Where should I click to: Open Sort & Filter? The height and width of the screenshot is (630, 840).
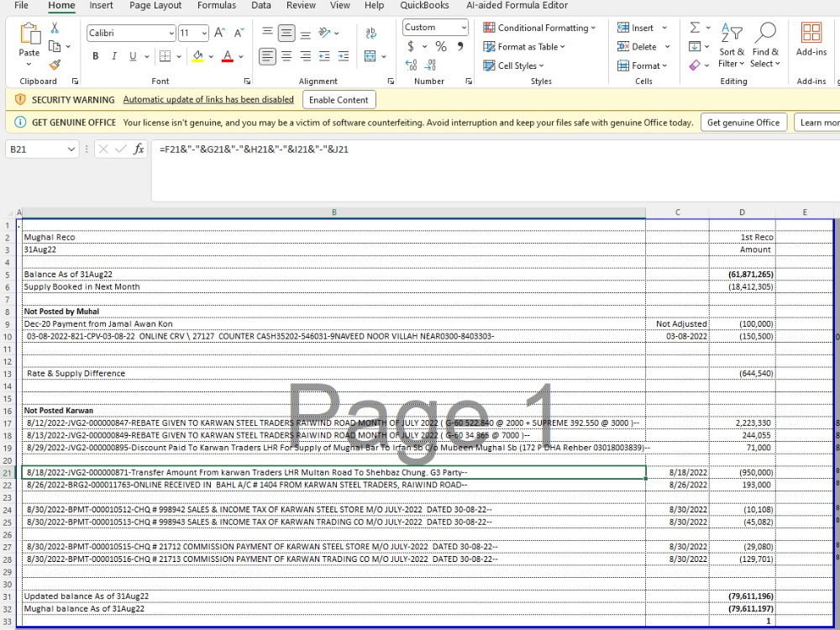coord(732,45)
